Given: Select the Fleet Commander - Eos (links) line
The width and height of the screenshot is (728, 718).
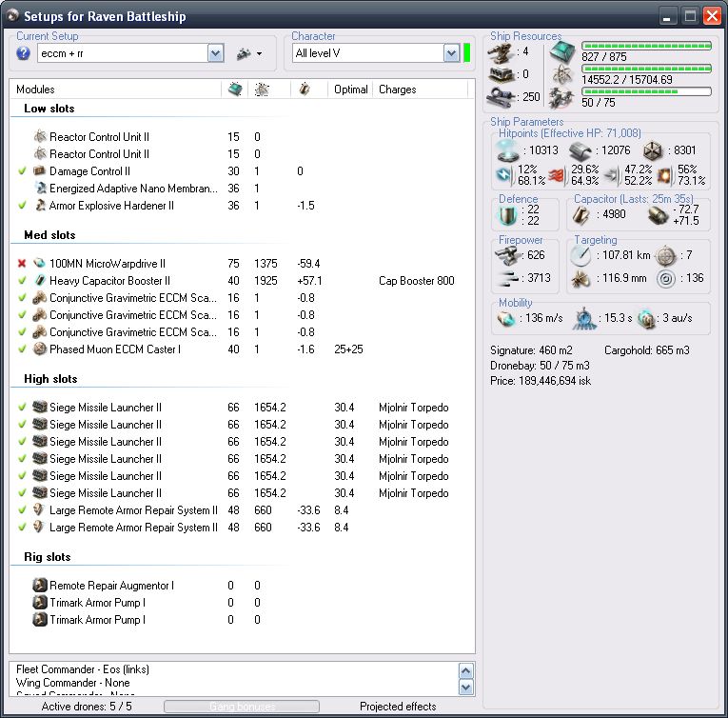Looking at the screenshot, I should [x=83, y=669].
